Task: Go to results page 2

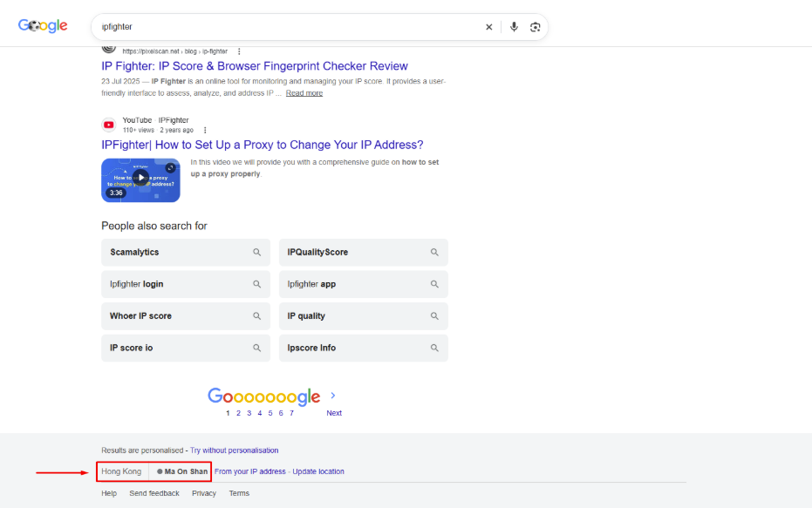Action: click(x=238, y=413)
